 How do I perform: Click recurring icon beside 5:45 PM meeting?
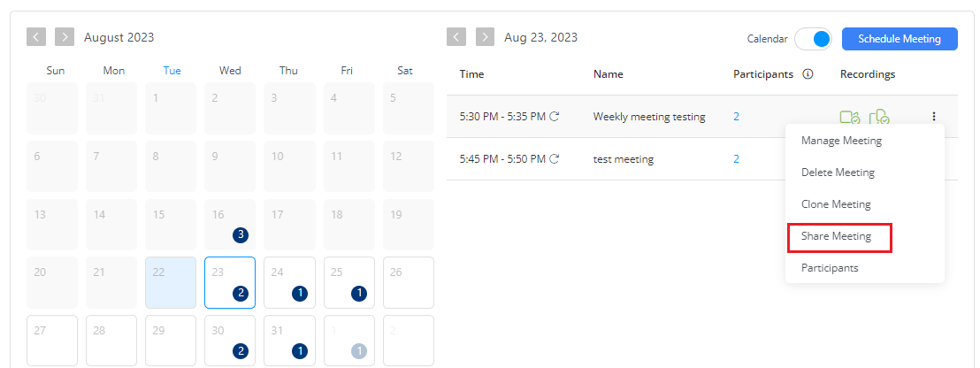(x=555, y=159)
